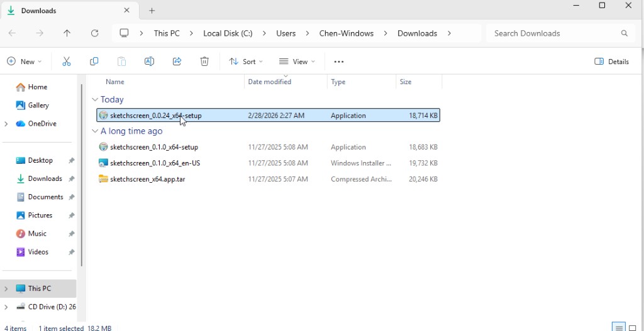
Task: Navigate to Users breadcrumb
Action: point(286,33)
